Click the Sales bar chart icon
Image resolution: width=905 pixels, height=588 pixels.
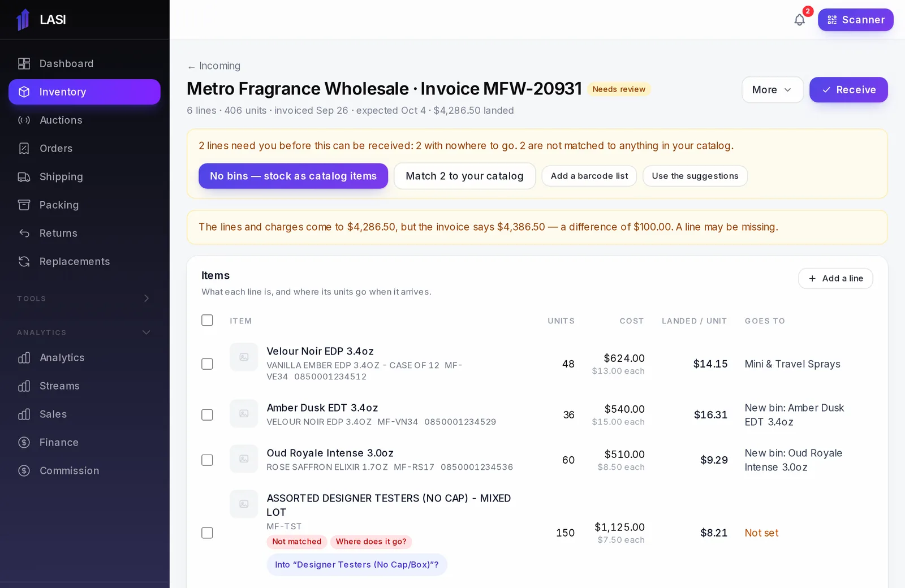(24, 414)
